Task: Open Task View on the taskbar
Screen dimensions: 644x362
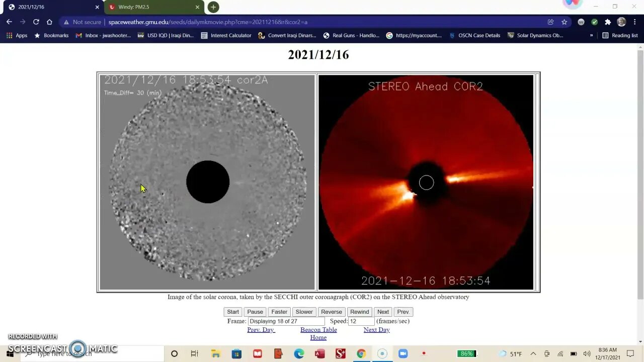Action: (x=195, y=354)
